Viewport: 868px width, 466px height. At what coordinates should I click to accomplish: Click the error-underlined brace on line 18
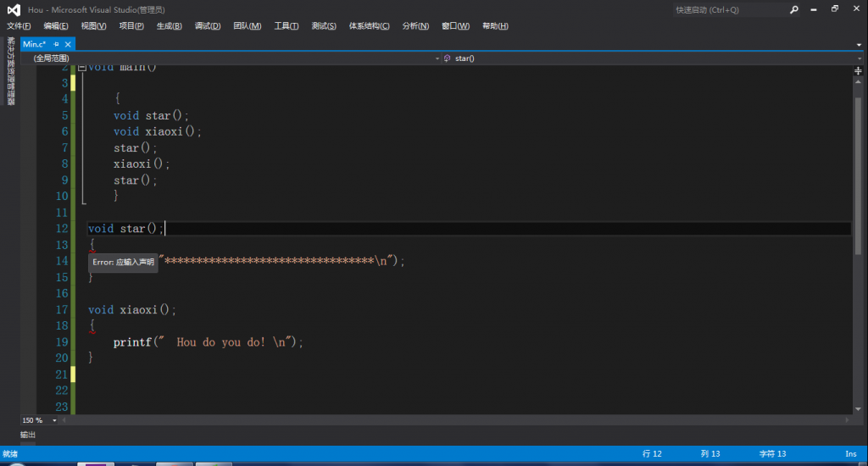pyautogui.click(x=92, y=326)
